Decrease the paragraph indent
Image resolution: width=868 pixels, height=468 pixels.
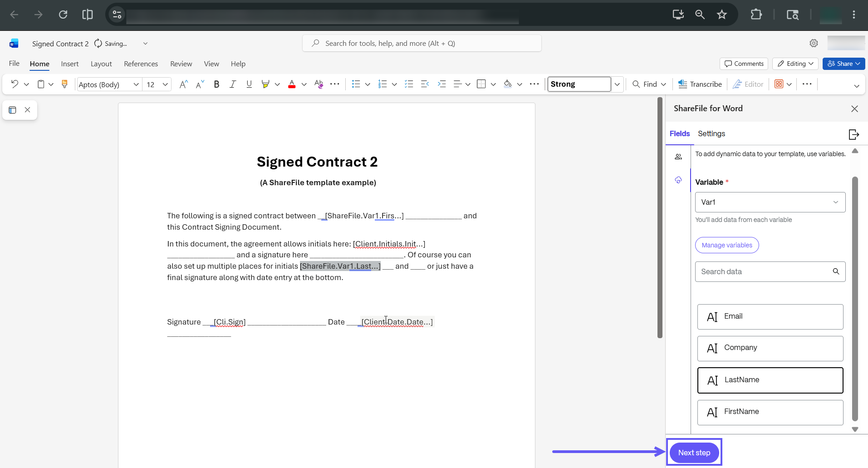coord(425,84)
